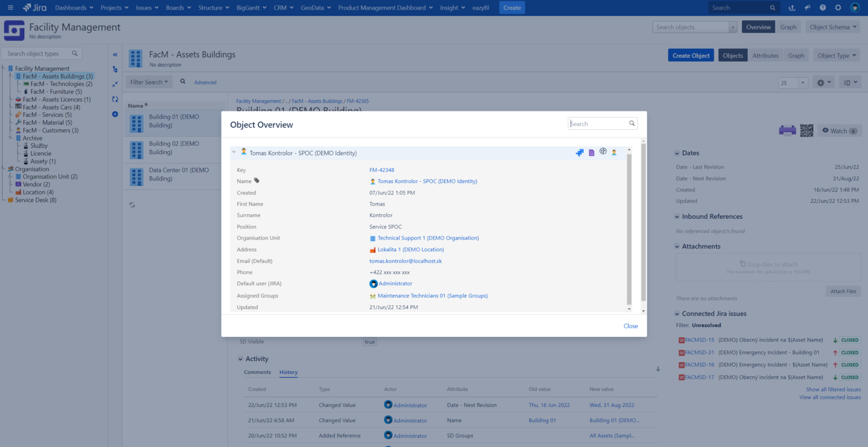This screenshot has height=447, width=868.
Task: Collapse the Tomas Kontrolor overview row chevron
Action: [x=233, y=151]
